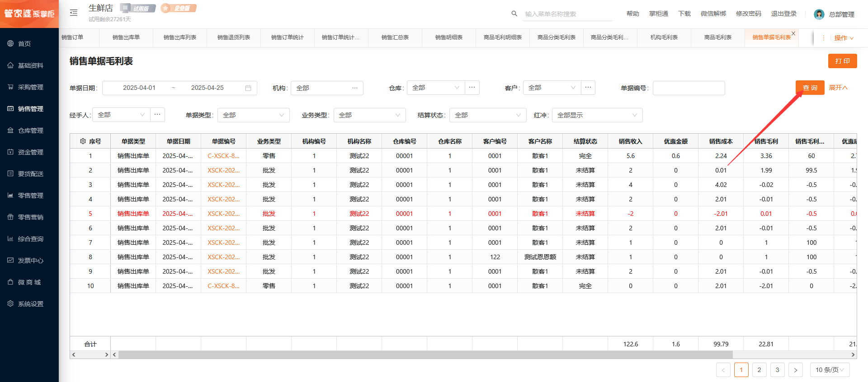Switch to the 销售退货列表 tab
Viewport: 868px width, 382px height.
234,37
